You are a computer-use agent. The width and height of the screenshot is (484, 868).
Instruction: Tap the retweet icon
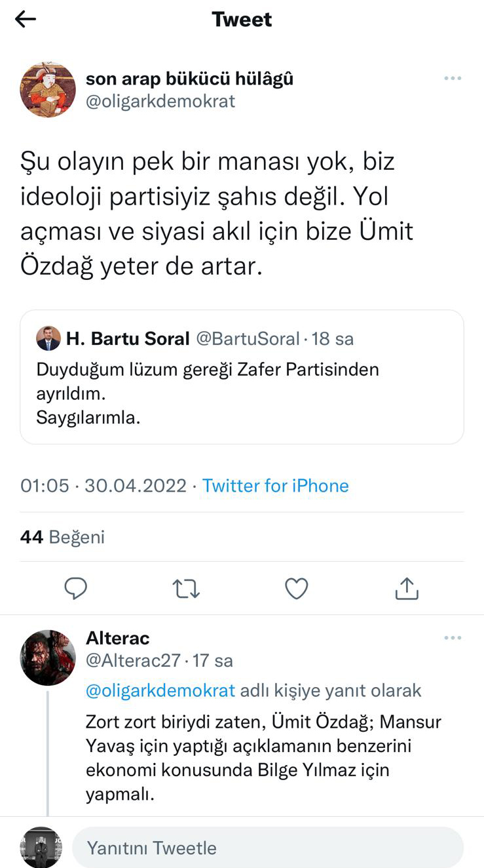(186, 589)
